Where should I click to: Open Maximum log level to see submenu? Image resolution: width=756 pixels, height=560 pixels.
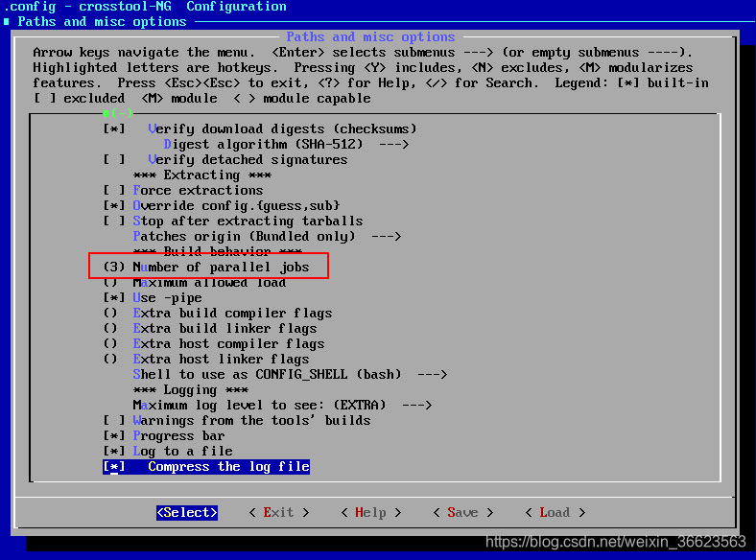(282, 406)
